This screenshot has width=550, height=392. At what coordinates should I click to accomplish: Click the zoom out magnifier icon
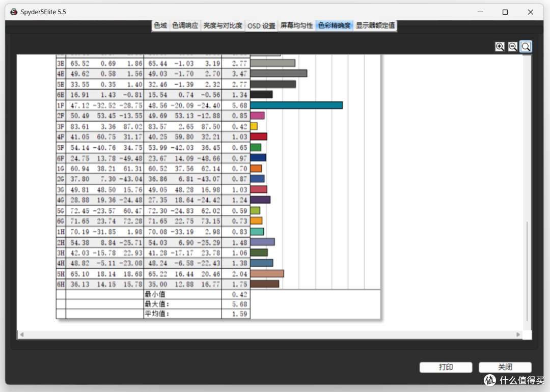[512, 47]
